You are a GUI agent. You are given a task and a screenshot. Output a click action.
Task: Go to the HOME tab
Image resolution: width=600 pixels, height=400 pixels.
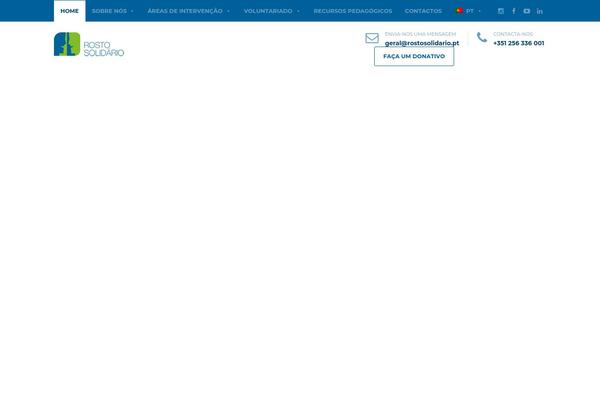click(70, 11)
